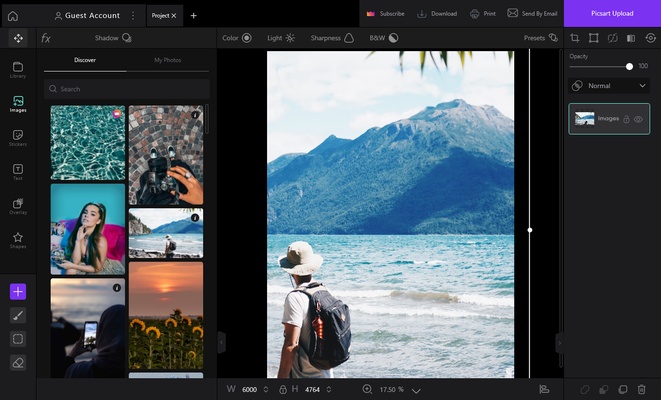Open Color adjustments

pyautogui.click(x=237, y=38)
